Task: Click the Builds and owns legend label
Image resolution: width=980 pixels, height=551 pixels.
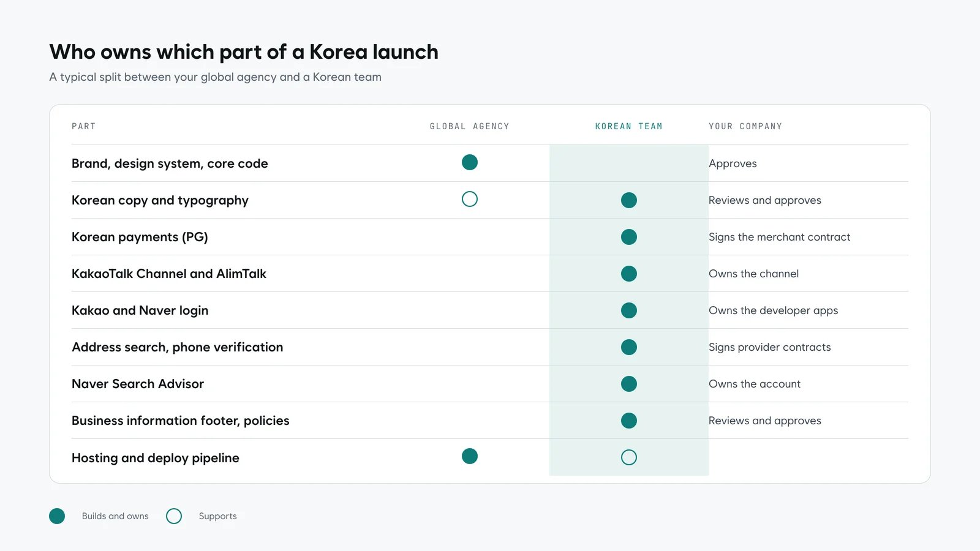Action: point(115,516)
